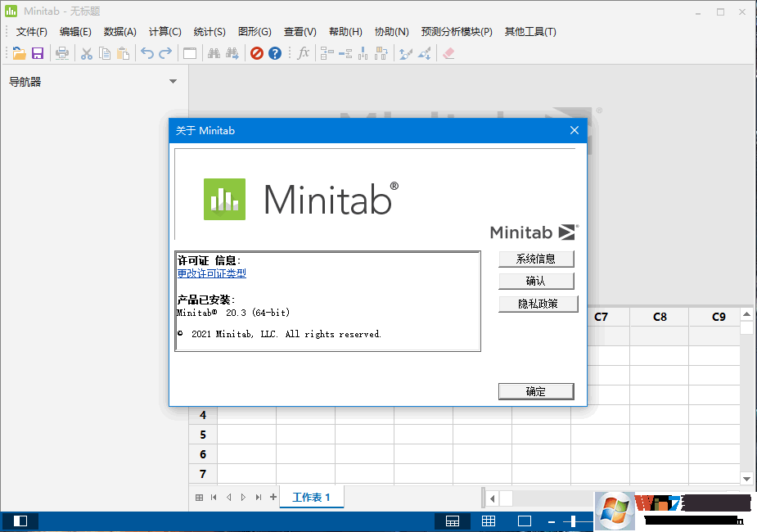Open the Help menu 帮助(H)
This screenshot has height=532, width=757.
click(345, 32)
